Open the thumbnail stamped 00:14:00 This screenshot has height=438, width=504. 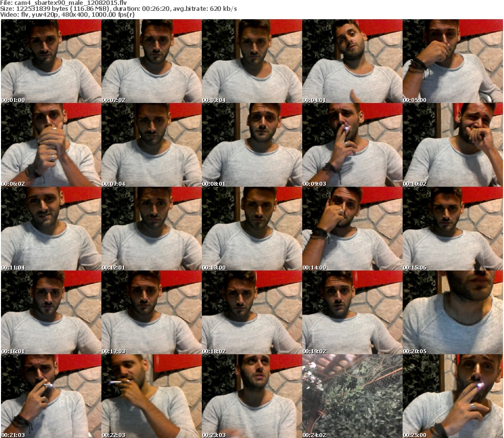[x=352, y=229]
